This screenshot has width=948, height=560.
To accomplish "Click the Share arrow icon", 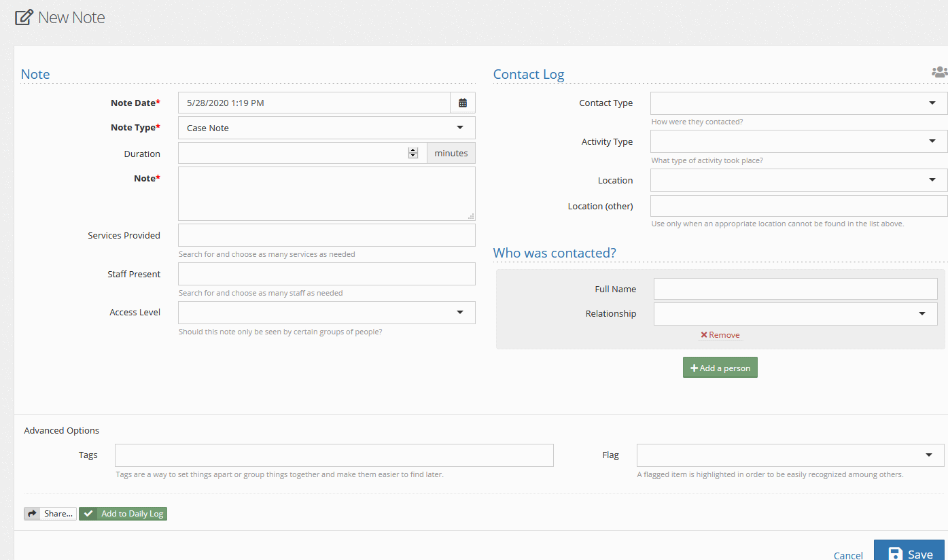I will click(32, 513).
